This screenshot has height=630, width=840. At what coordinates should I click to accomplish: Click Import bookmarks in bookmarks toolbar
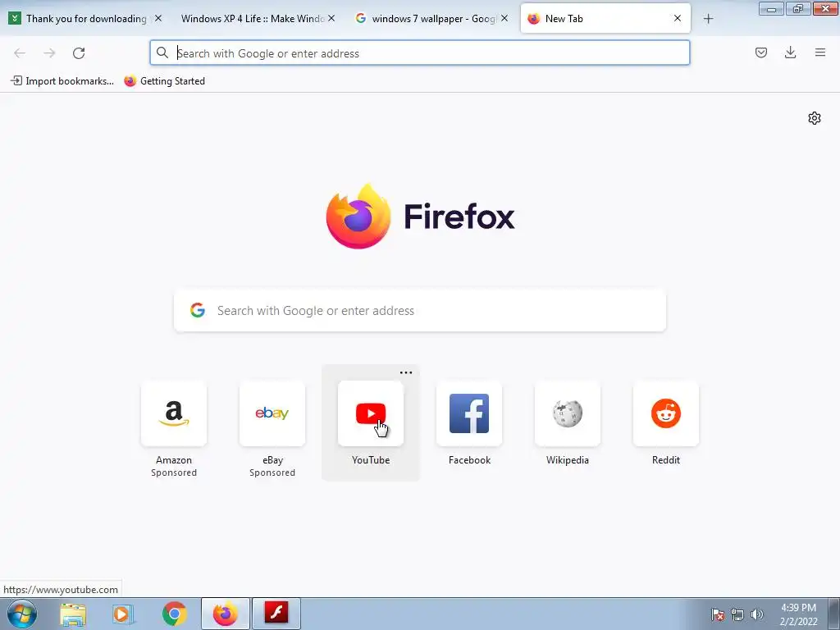click(x=62, y=81)
